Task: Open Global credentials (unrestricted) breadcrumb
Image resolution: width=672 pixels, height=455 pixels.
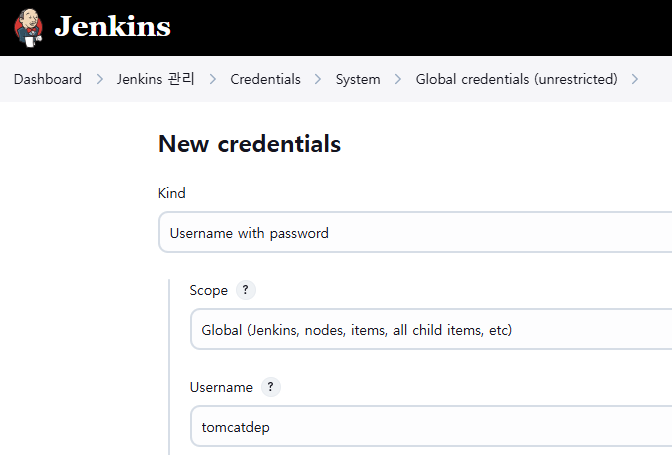Action: click(516, 79)
